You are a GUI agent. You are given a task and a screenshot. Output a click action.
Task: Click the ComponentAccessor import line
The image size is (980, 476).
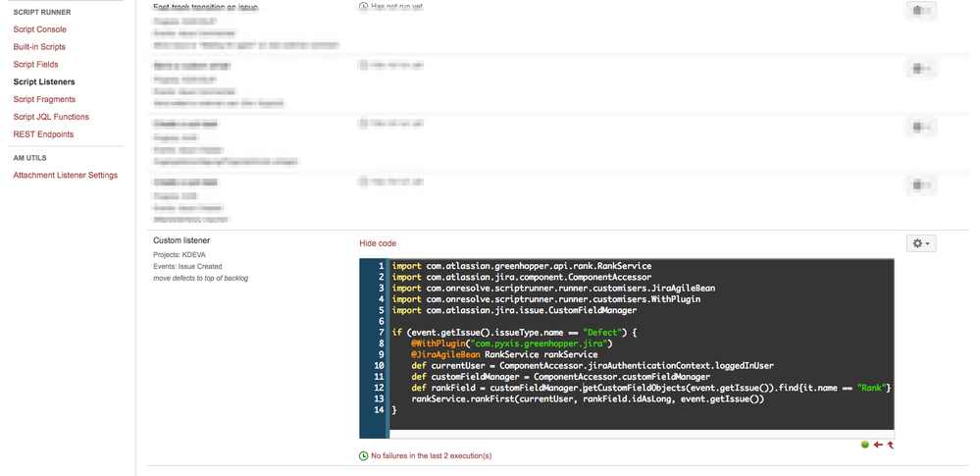522,277
